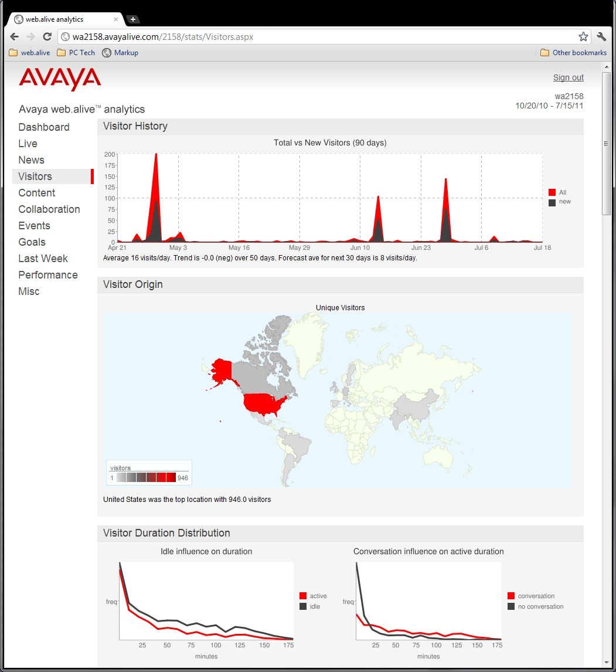Click the active legend swatch
This screenshot has height=672, width=616.
(x=303, y=596)
